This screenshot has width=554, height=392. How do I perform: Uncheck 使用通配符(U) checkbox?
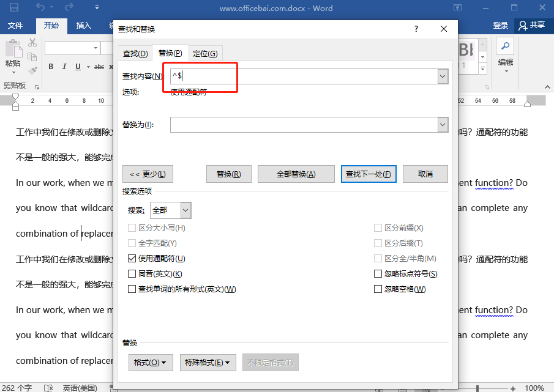coord(132,259)
